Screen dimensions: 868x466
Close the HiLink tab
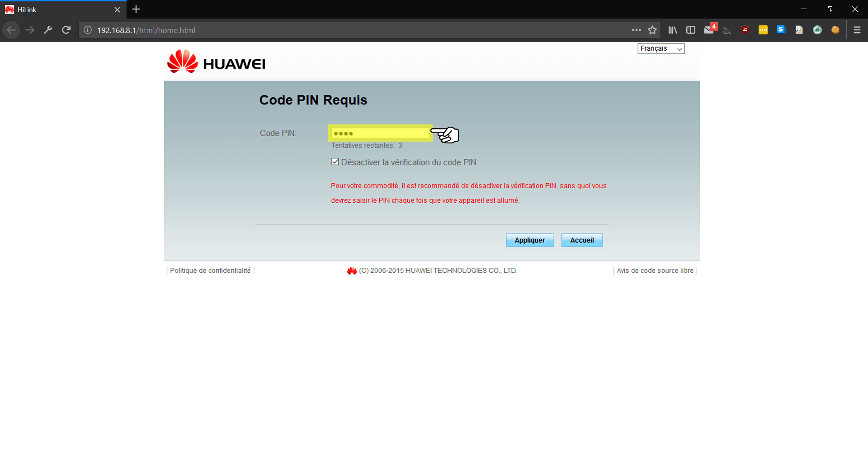117,10
